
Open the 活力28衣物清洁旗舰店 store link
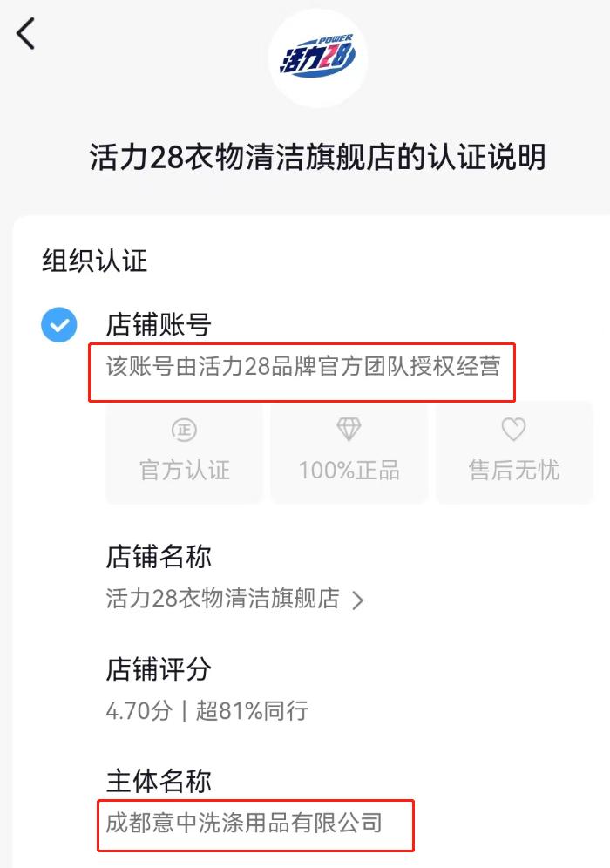(222, 599)
